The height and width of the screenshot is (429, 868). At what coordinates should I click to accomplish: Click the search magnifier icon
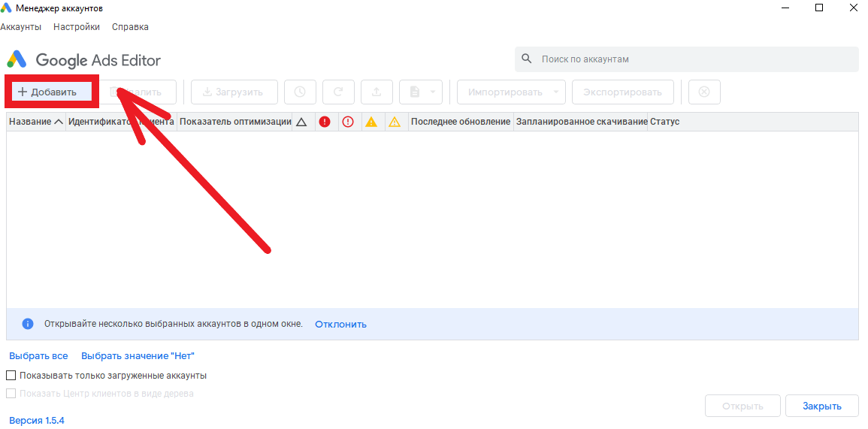point(527,59)
